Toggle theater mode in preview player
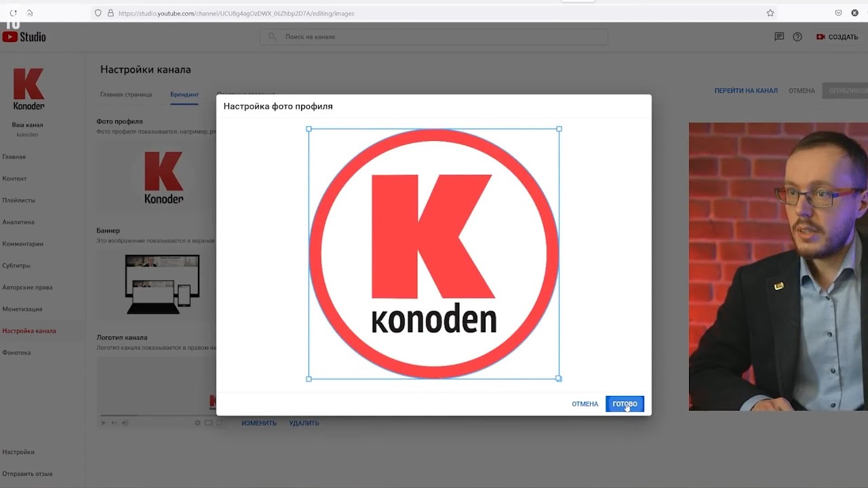This screenshot has width=868, height=488. (209, 423)
